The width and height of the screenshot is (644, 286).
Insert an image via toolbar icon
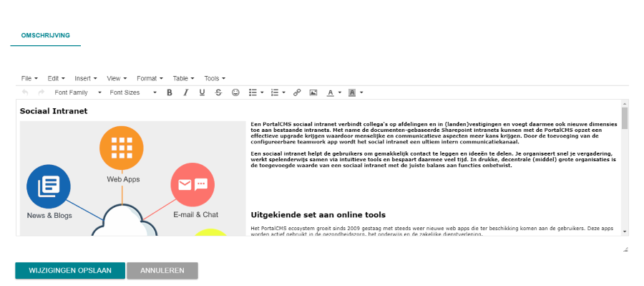pos(313,92)
